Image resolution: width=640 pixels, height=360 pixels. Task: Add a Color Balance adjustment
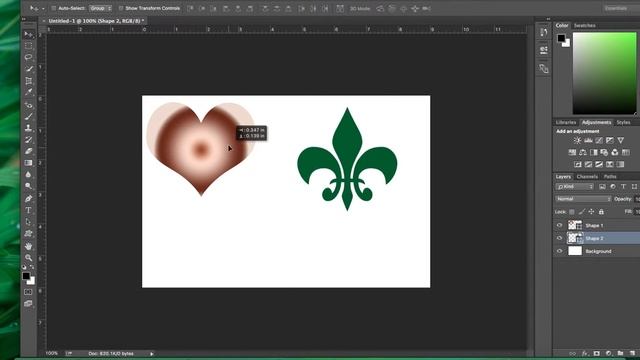(583, 152)
